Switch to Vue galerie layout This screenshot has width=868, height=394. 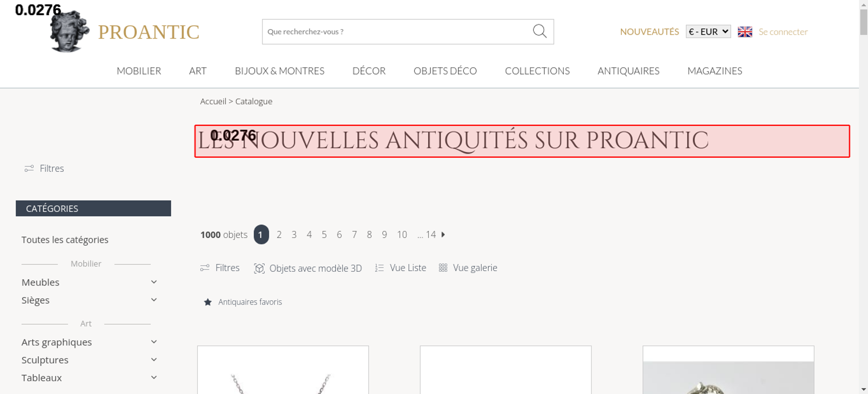(468, 268)
